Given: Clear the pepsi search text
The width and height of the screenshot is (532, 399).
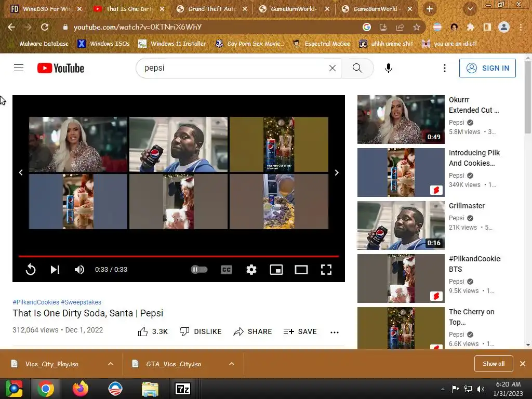Looking at the screenshot, I should point(332,68).
